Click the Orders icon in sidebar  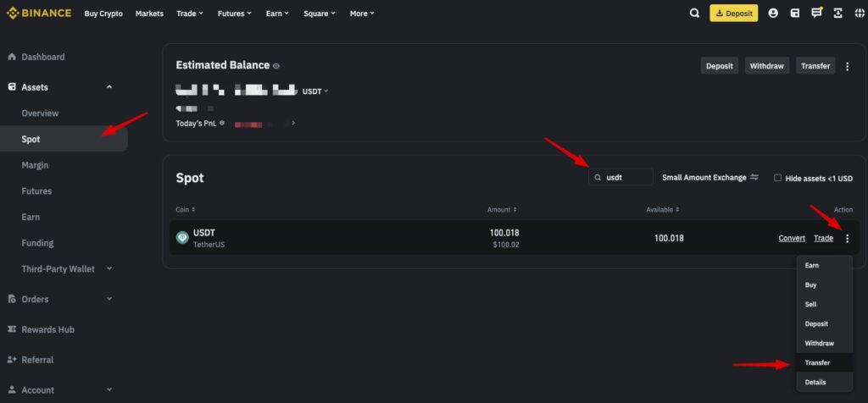point(12,299)
